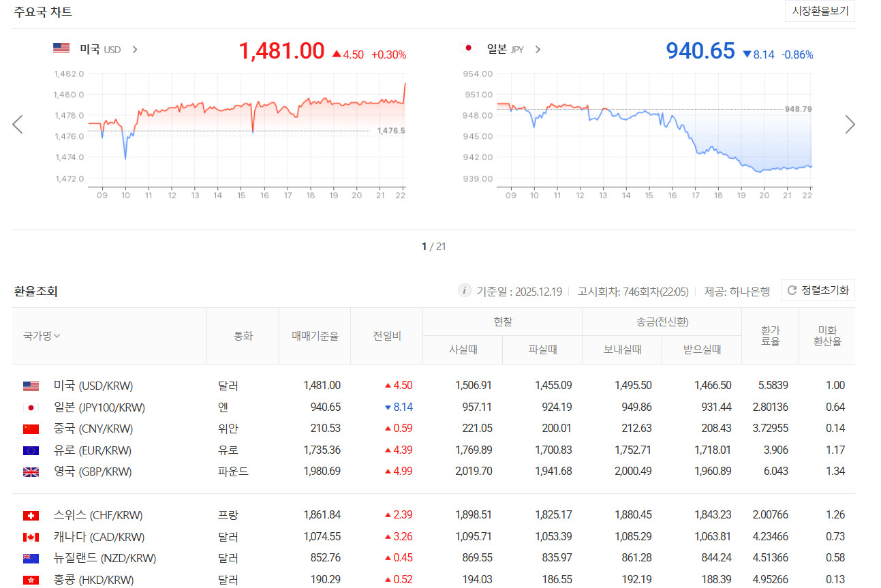Show previous chart with left arrow
Viewport: 881px width, 588px height.
click(x=18, y=124)
